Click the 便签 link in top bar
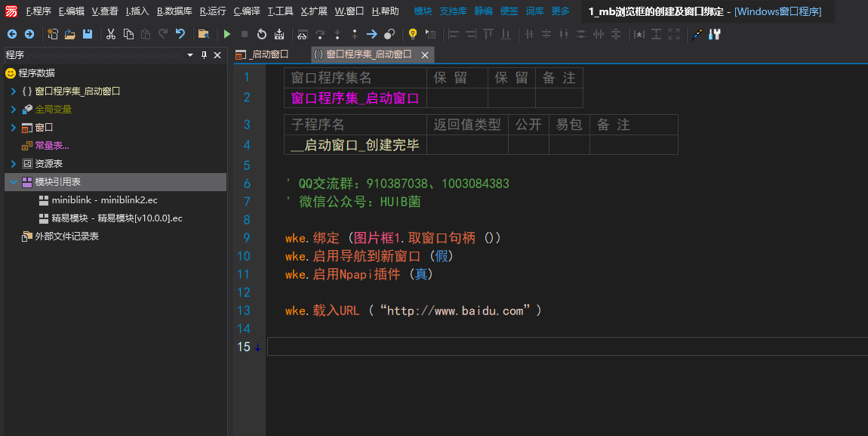This screenshot has width=868, height=436. pyautogui.click(x=509, y=11)
